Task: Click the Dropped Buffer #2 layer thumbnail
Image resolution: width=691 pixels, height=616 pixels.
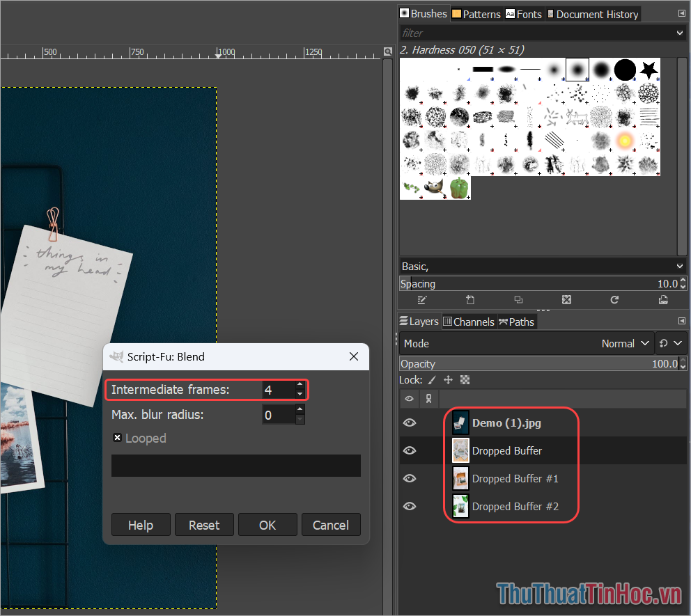Action: tap(460, 506)
